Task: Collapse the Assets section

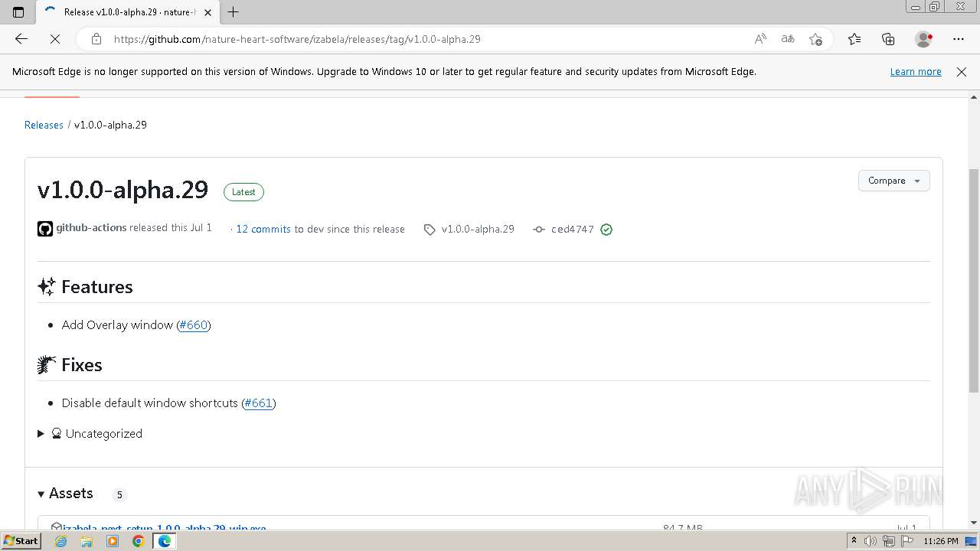Action: 66,494
